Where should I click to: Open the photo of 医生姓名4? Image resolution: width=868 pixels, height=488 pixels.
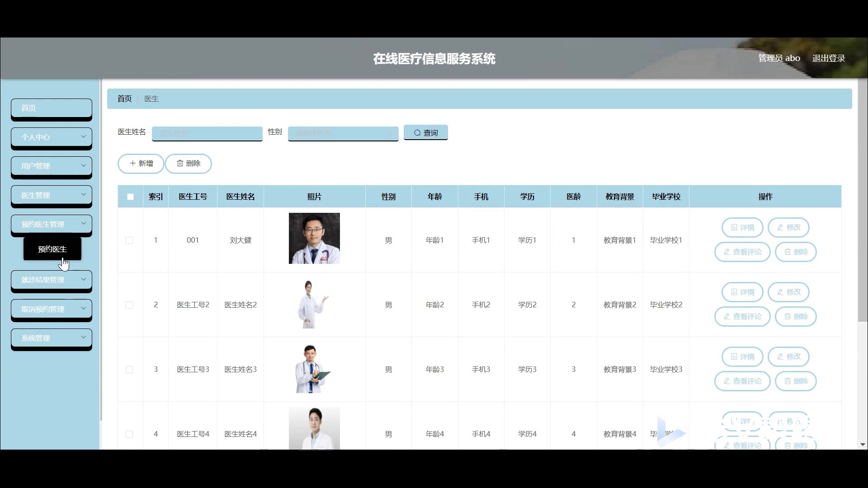coord(314,428)
